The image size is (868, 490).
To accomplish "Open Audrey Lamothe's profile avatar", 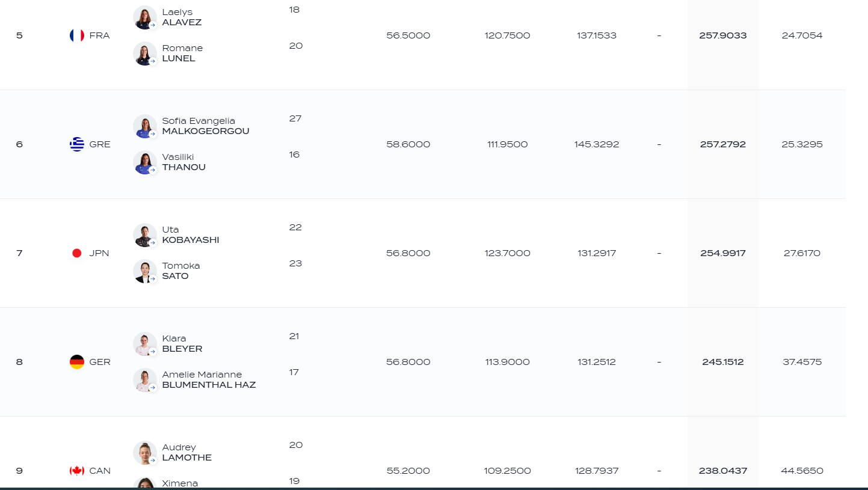I will click(x=145, y=453).
